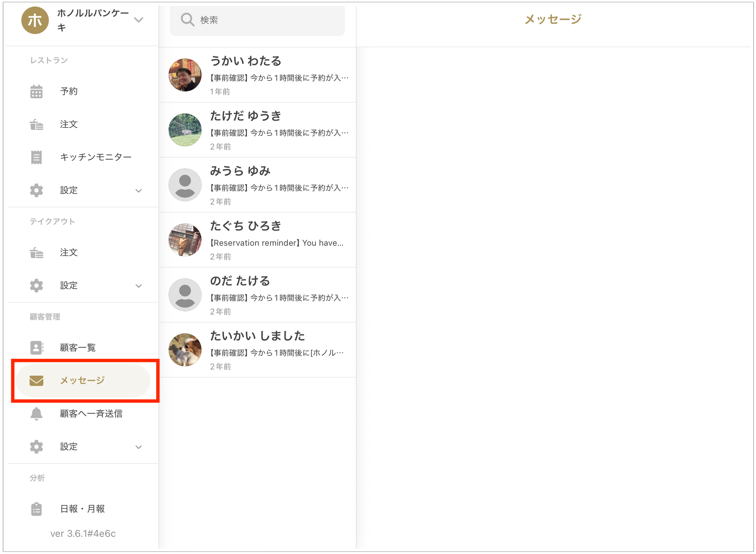The image size is (756, 554).
Task: Click the gear icon in the テイクアウト section
Action: pos(36,286)
